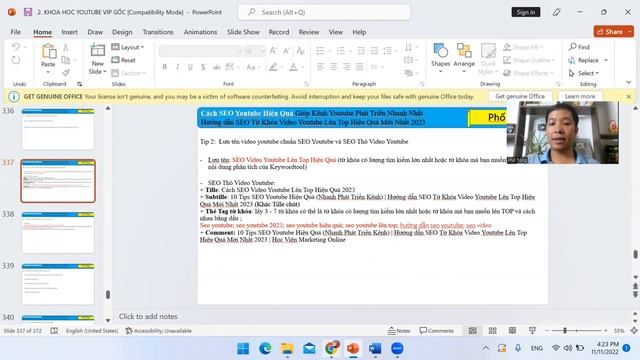Dismiss the genuine Office warning bar
The image size is (640, 360).
629,97
